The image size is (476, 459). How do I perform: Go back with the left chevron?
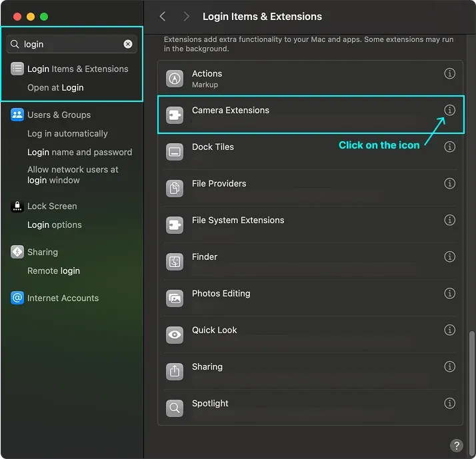tap(163, 17)
